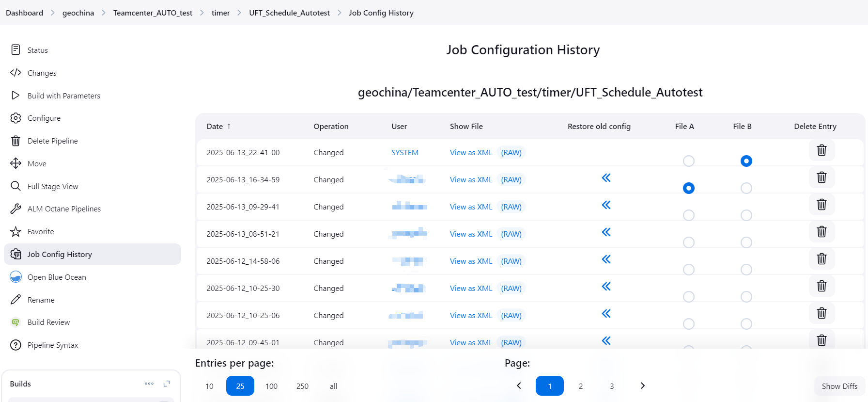The image size is (868, 402).
Task: Click trash icon for 2025-06-12_14-58-06 entry
Action: pyautogui.click(x=821, y=259)
